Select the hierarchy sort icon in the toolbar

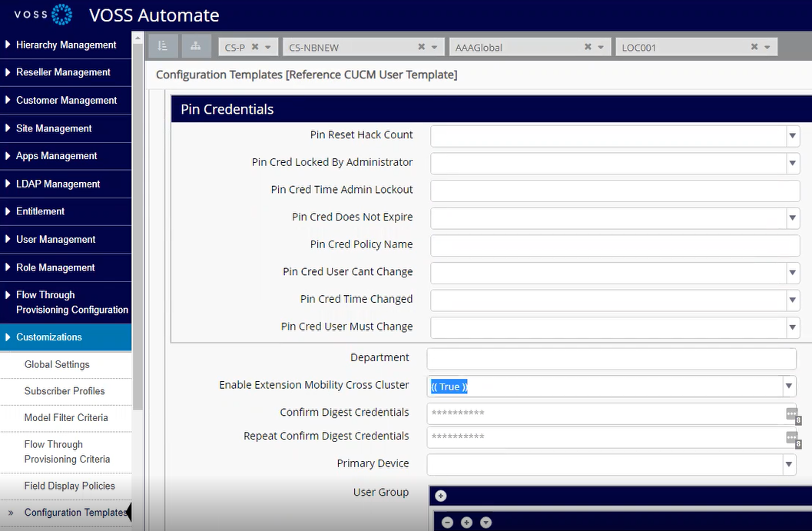pyautogui.click(x=162, y=46)
